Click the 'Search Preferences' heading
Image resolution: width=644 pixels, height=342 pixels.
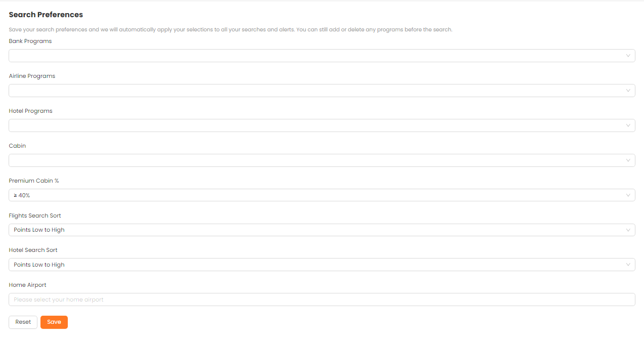click(x=46, y=15)
